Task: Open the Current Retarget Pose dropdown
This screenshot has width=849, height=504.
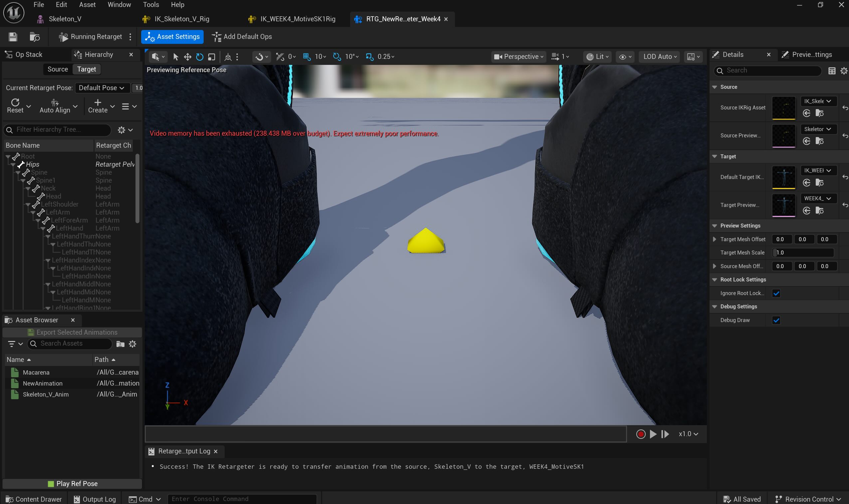Action: 102,88
